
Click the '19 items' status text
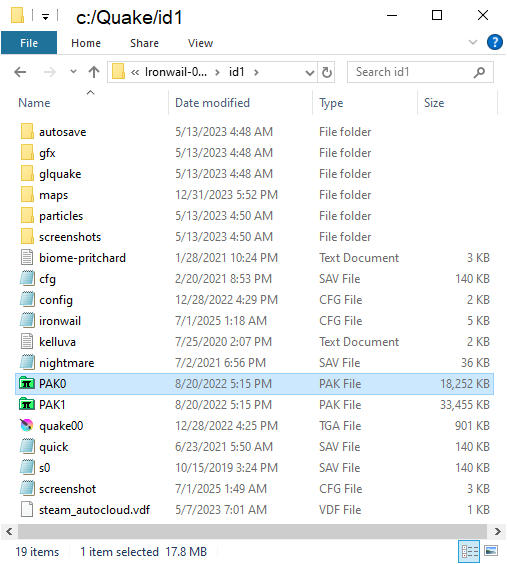point(37,552)
